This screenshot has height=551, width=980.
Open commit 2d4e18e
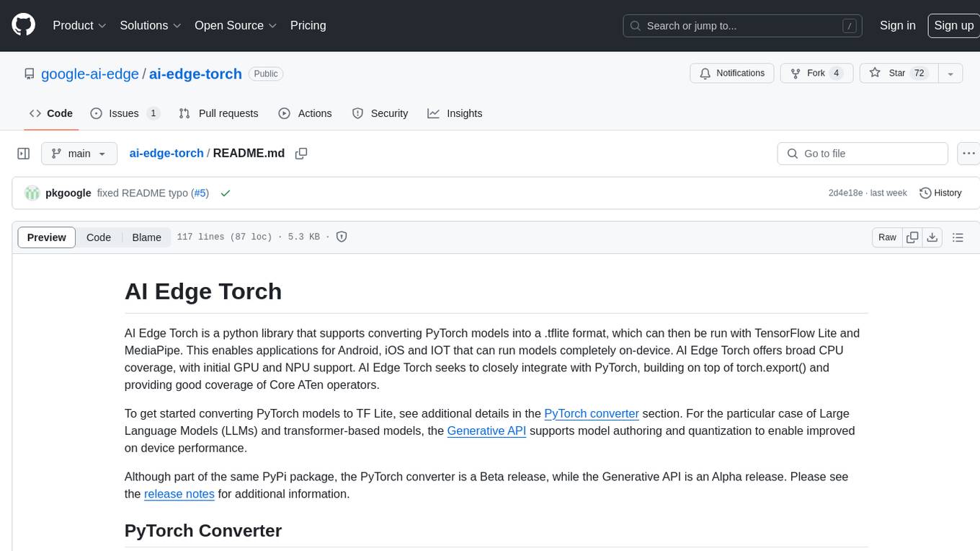tap(845, 193)
